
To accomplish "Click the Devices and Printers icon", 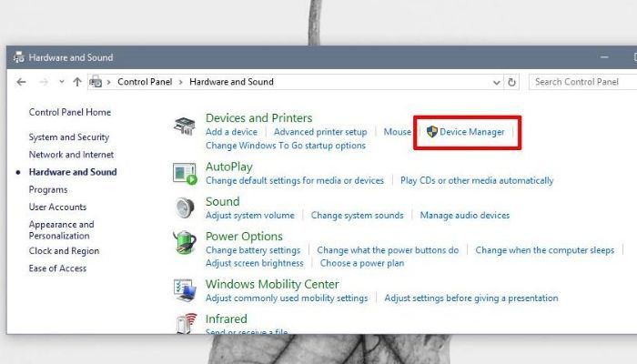I will tap(186, 126).
